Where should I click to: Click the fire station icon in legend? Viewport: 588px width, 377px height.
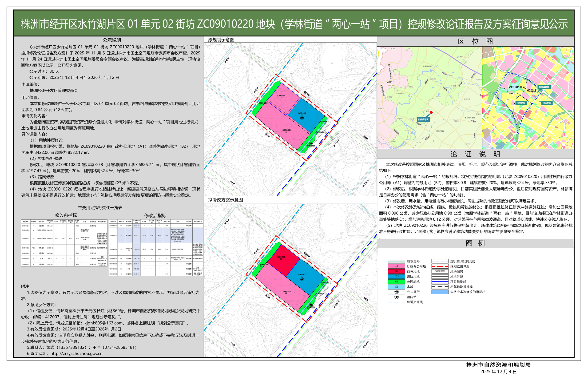[396, 297]
